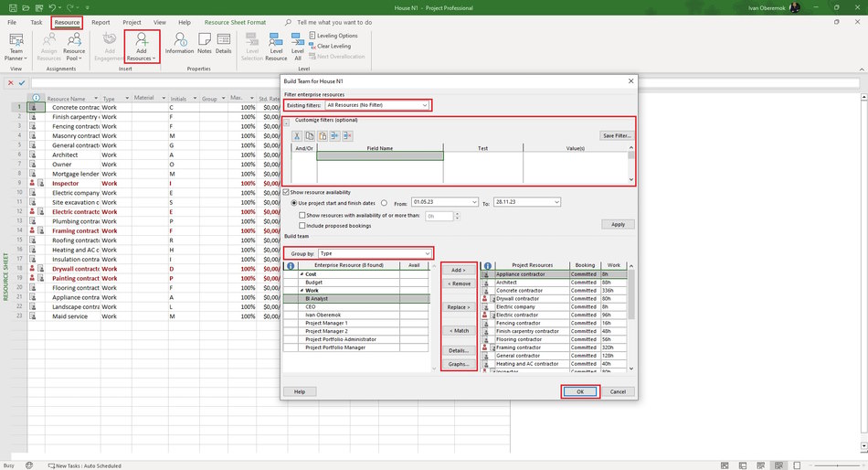Screen dimensions: 868x470
Task: Select BI Analyst in Enterprise Resource list
Action: [x=356, y=299]
